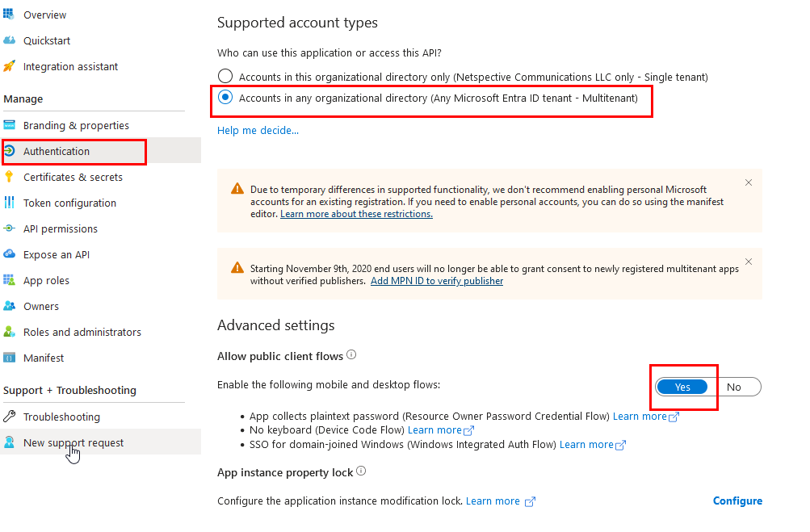Open Add MPN ID to verify publisher

436,280
